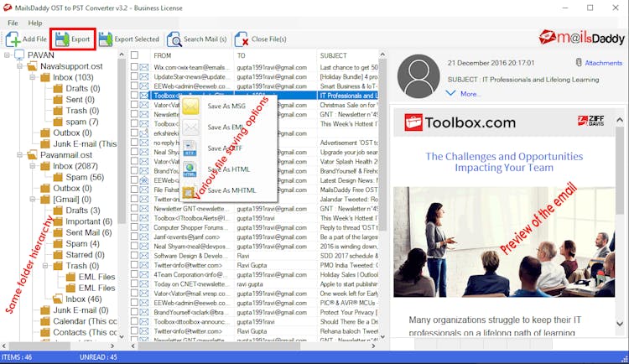
Task: Click the Navalsupport.ost file folder icon
Action: pyautogui.click(x=32, y=66)
